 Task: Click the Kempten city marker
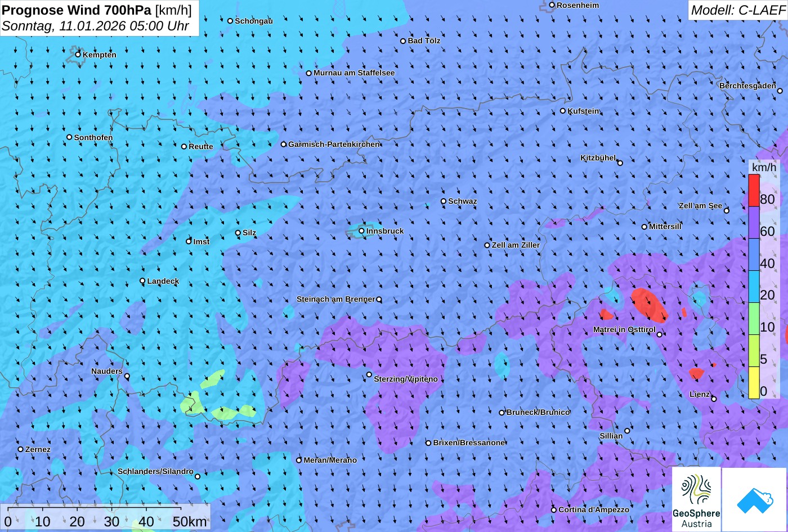point(78,54)
